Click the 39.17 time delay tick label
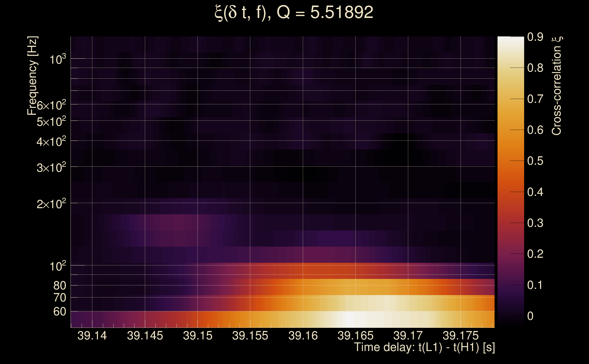This screenshot has height=364, width=589. point(408,336)
